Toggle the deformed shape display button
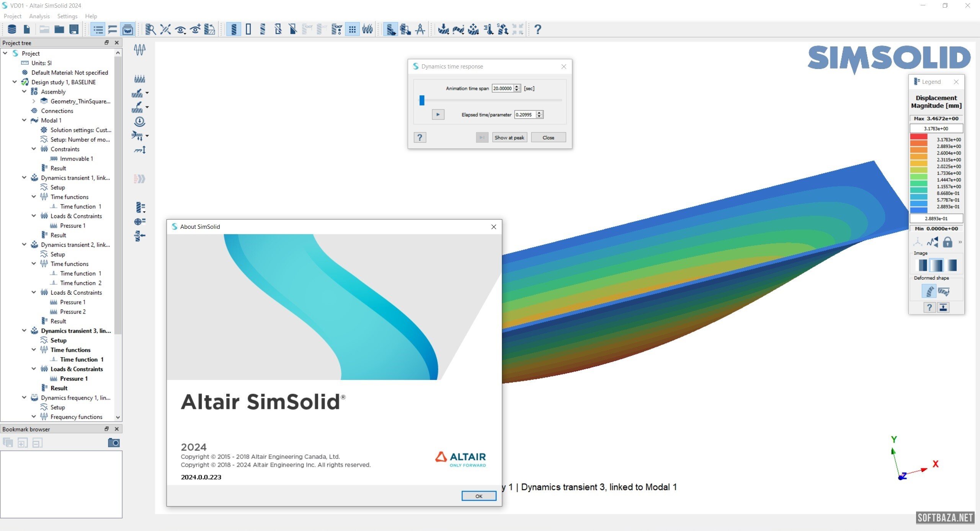Image resolution: width=980 pixels, height=531 pixels. (x=928, y=292)
